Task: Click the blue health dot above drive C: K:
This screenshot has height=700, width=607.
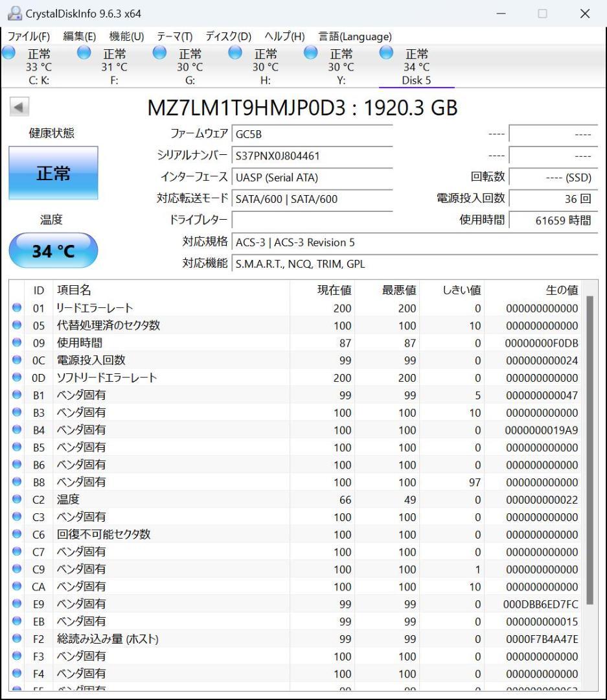Action: (x=9, y=54)
